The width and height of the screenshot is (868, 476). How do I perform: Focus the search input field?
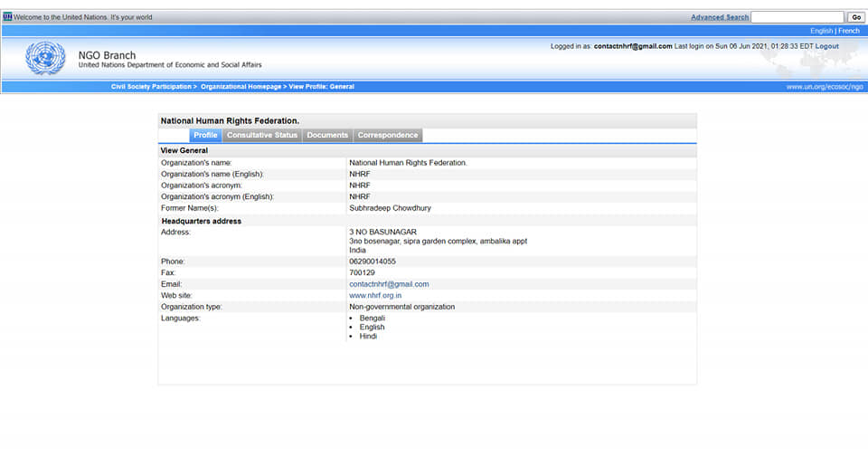(x=797, y=17)
